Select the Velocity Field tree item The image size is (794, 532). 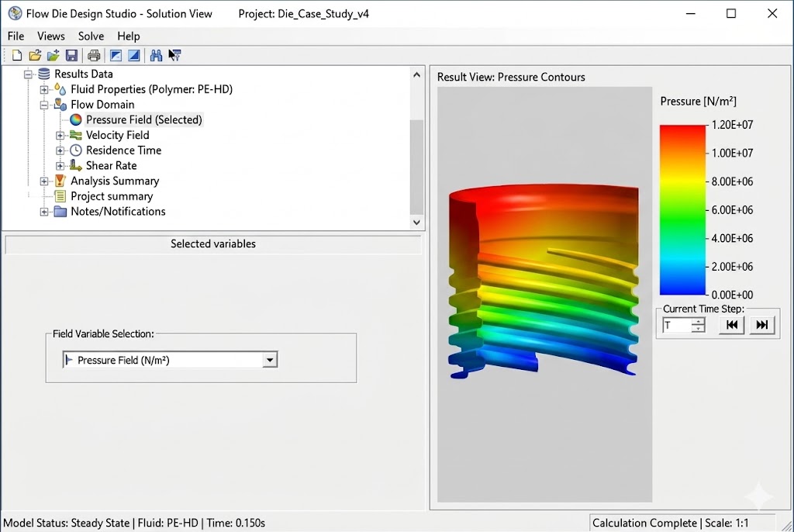coord(118,135)
